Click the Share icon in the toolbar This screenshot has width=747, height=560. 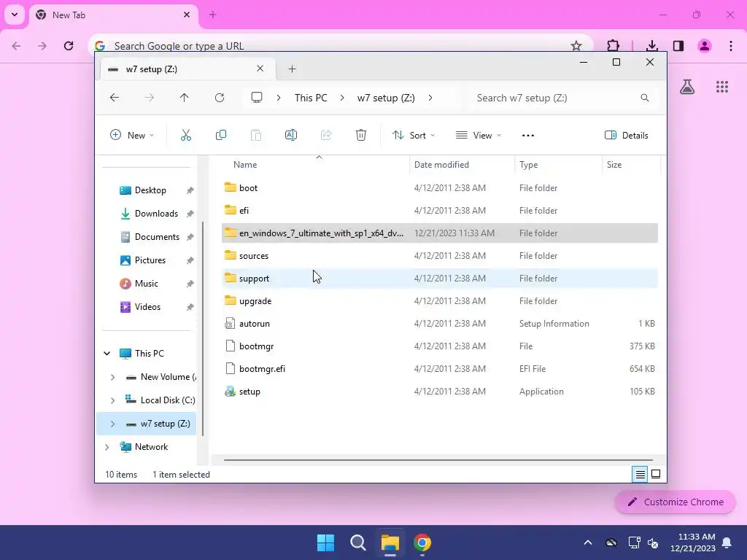pos(326,135)
